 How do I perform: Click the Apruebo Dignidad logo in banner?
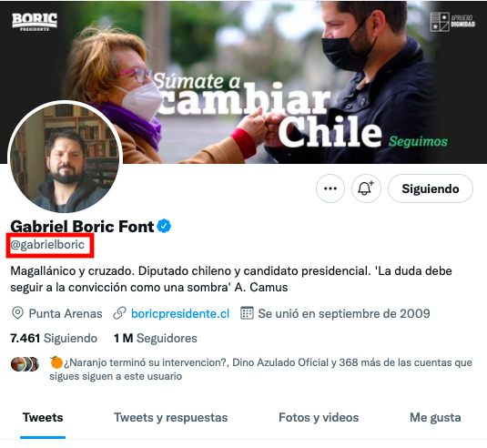[x=452, y=22]
